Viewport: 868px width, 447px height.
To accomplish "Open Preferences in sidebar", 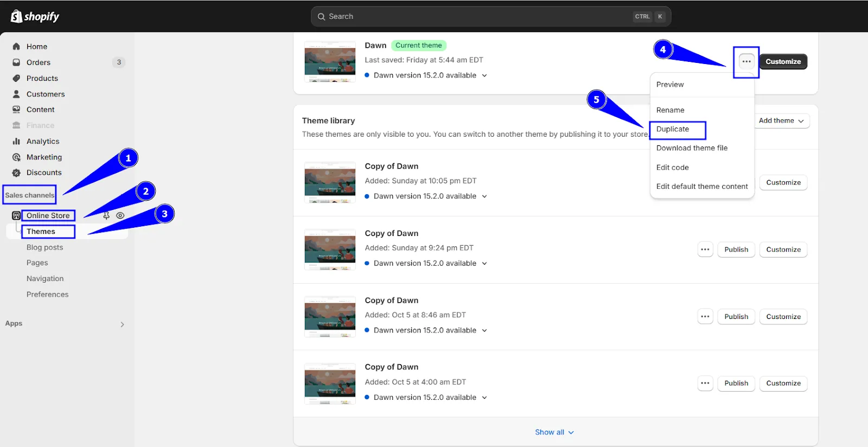I will coord(47,295).
